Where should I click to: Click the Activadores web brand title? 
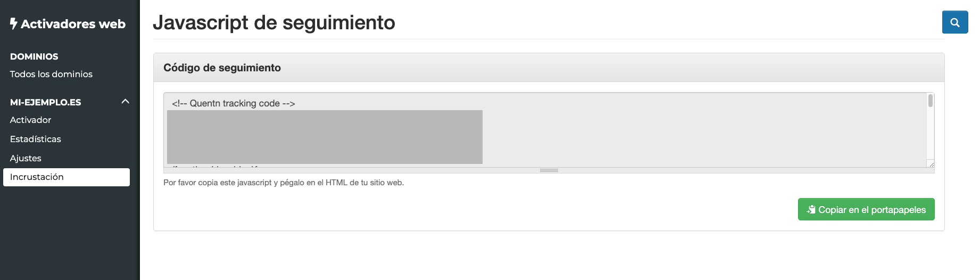pos(73,24)
